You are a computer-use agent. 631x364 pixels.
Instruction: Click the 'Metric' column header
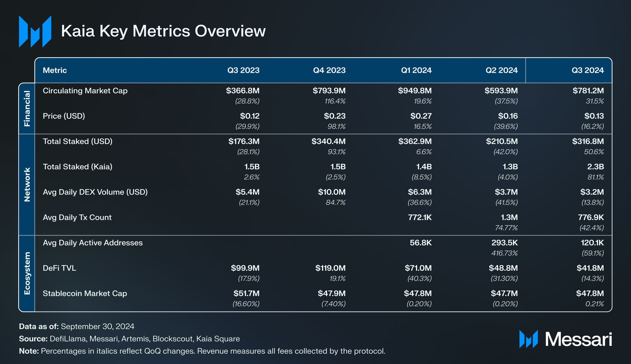[55, 70]
